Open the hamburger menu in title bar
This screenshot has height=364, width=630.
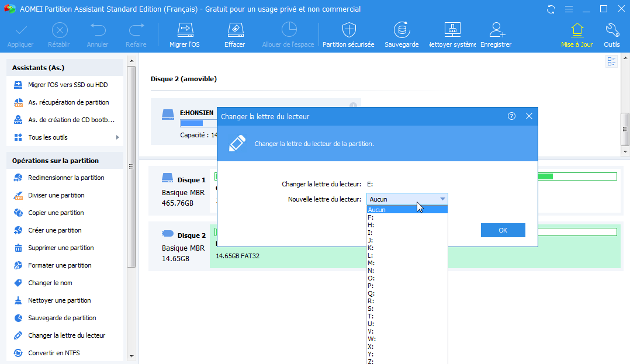coord(569,9)
